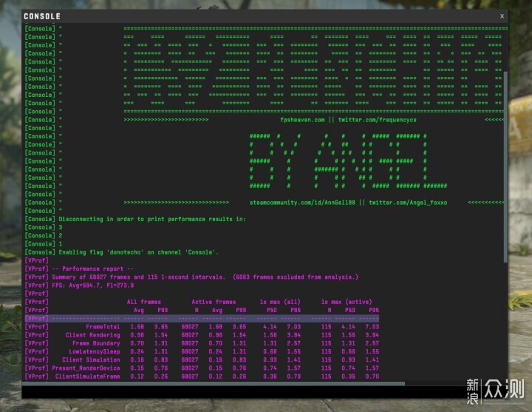Click the vertical console scrollbar
Viewport: 532px width, 412px height.
click(x=505, y=166)
